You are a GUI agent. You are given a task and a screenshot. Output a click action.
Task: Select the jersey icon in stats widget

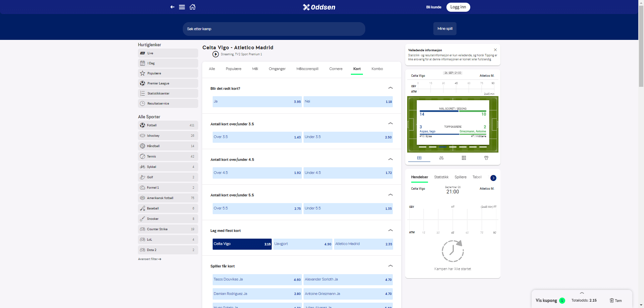click(x=486, y=158)
